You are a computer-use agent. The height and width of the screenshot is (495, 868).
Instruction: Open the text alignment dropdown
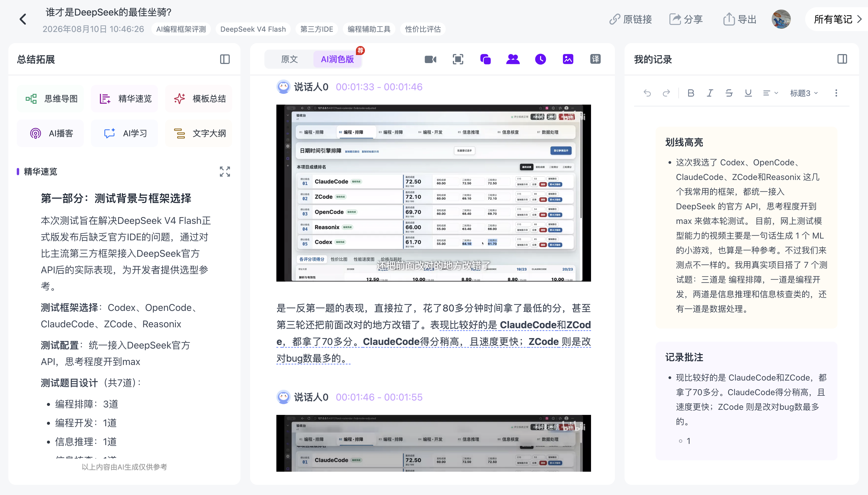click(770, 93)
